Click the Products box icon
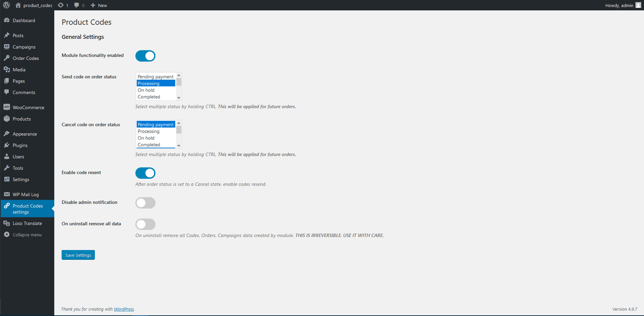 point(7,118)
